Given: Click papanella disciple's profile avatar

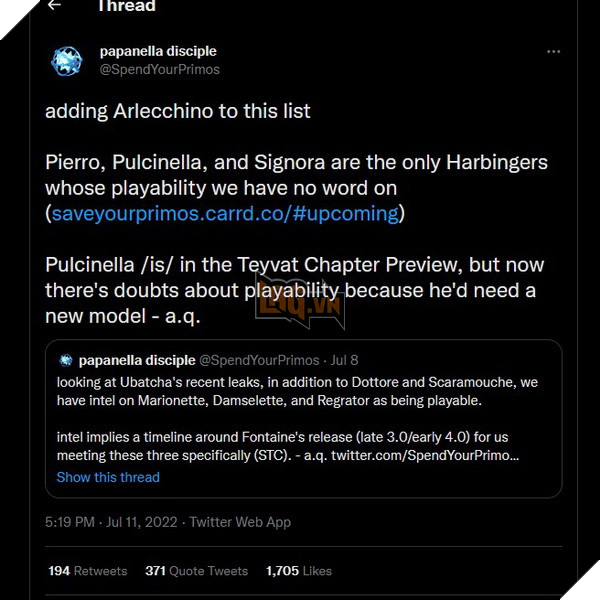Looking at the screenshot, I should tap(67, 61).
